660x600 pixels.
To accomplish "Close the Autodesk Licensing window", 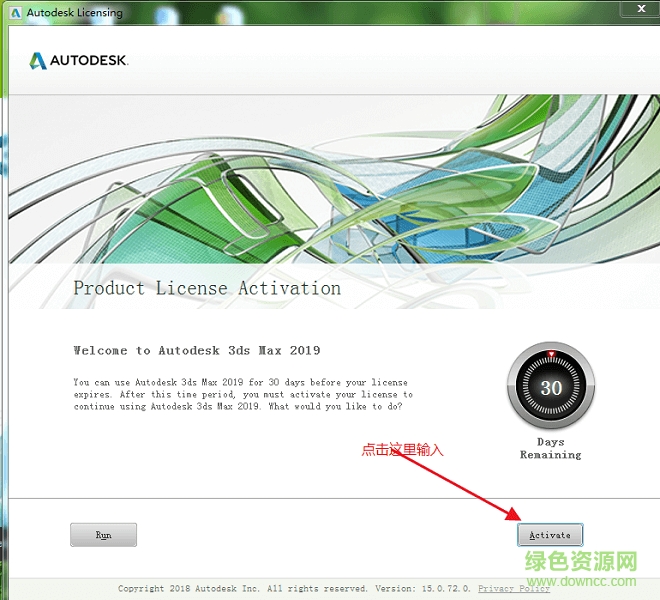I will 641,8.
